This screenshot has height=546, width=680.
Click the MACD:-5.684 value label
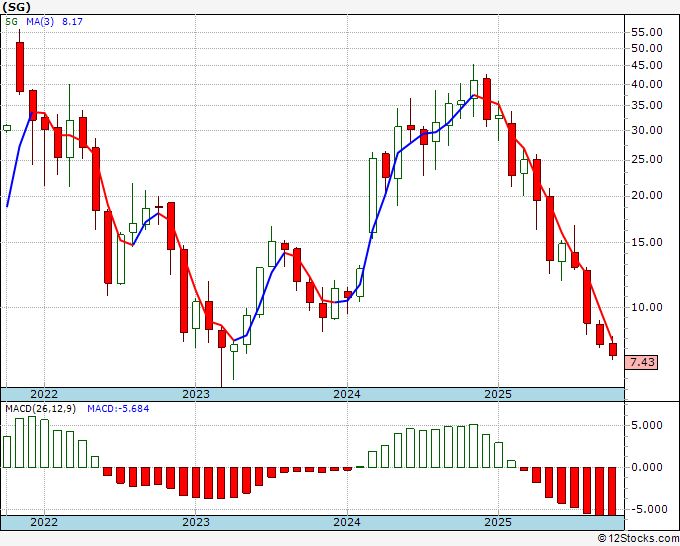click(118, 409)
